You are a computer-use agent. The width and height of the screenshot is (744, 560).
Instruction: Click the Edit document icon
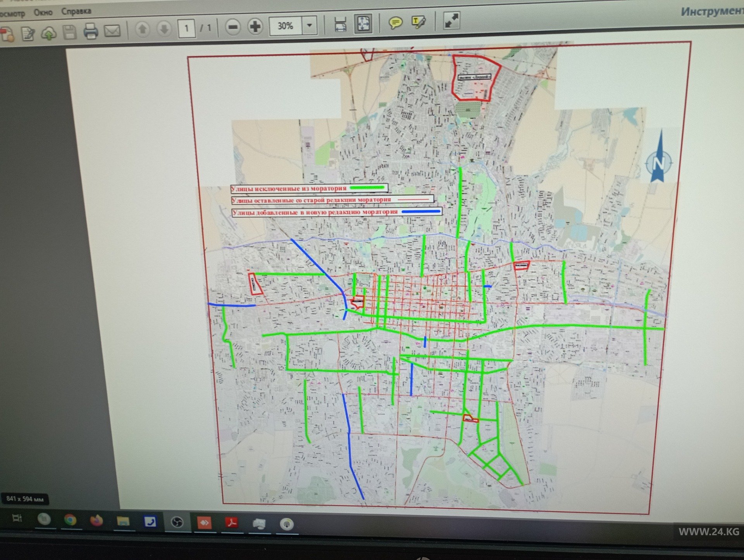[28, 33]
